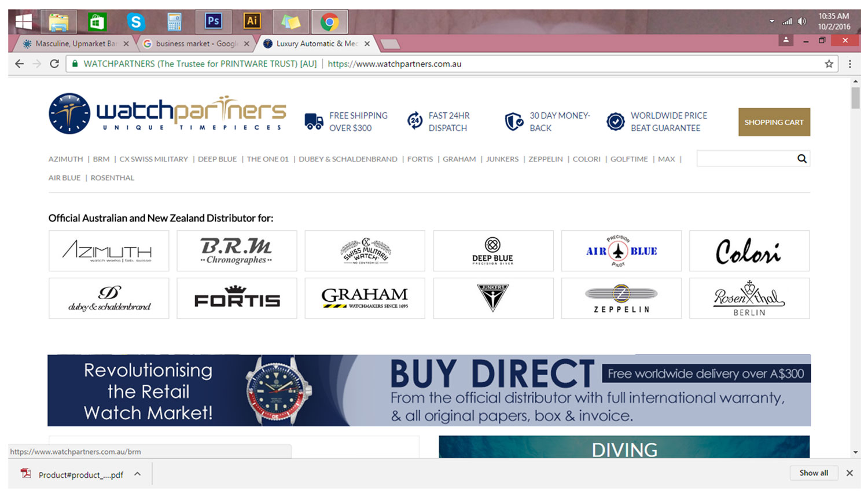Screen dimensions: 868x498
Task: Open the volume control in system tray
Action: point(801,21)
